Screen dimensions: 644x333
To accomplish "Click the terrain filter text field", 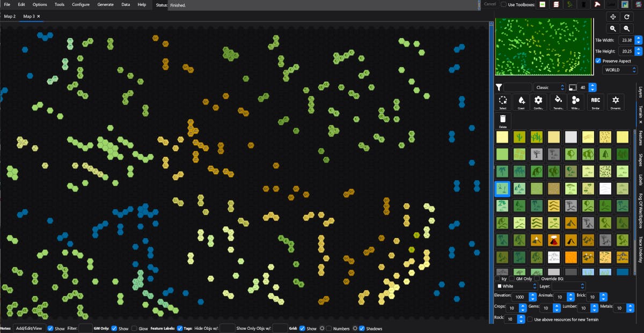I will pyautogui.click(x=517, y=87).
